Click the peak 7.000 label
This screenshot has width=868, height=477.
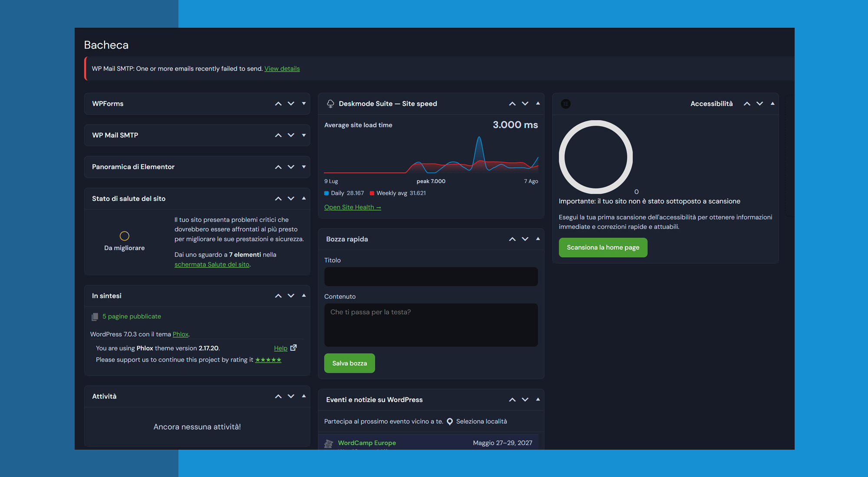[x=431, y=181]
